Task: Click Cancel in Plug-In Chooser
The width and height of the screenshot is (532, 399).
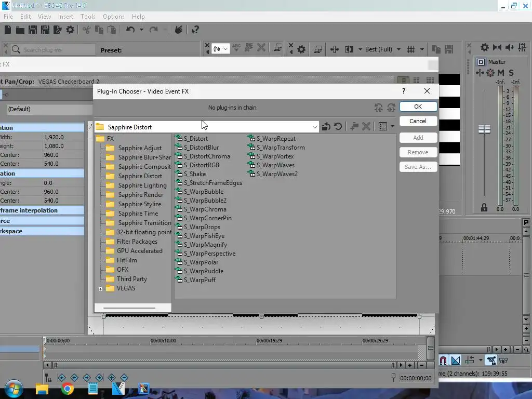Action: click(x=418, y=121)
